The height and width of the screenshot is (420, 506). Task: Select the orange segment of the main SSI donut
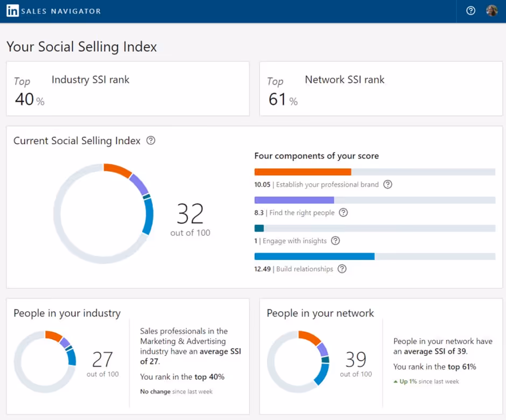118,169
